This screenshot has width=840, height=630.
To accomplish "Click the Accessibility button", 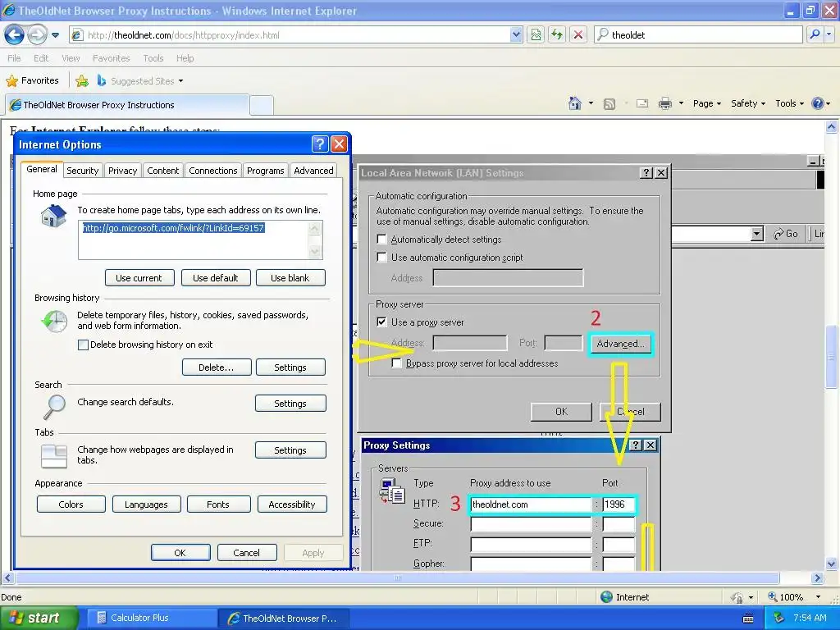I will [292, 504].
